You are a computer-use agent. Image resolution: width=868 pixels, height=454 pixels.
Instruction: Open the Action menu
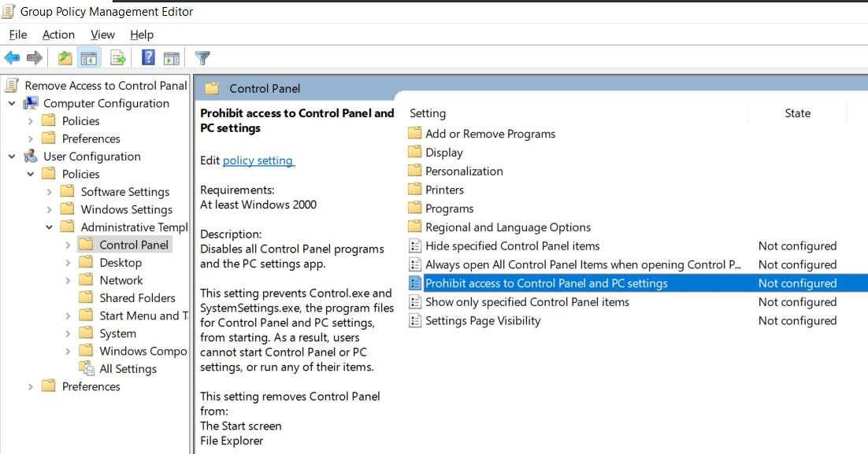click(58, 35)
